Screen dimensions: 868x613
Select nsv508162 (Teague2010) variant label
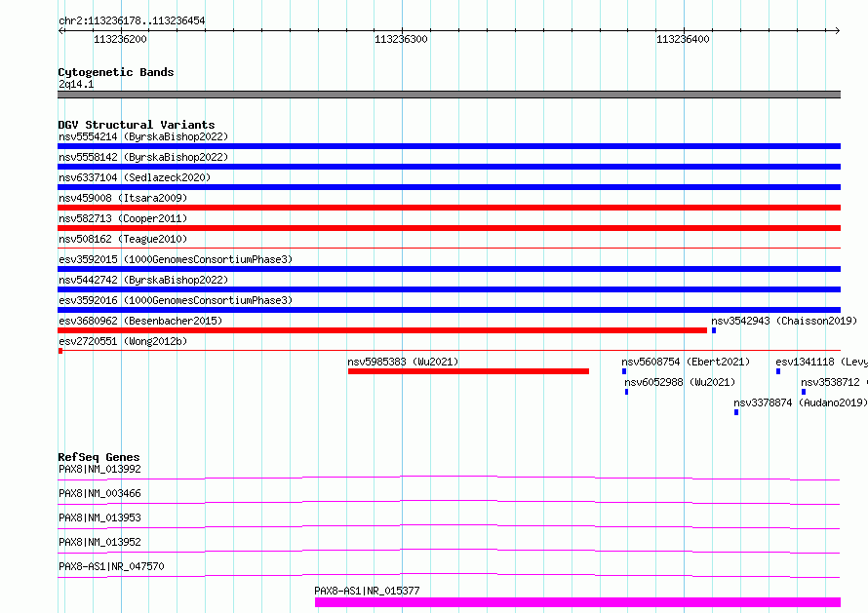point(123,239)
